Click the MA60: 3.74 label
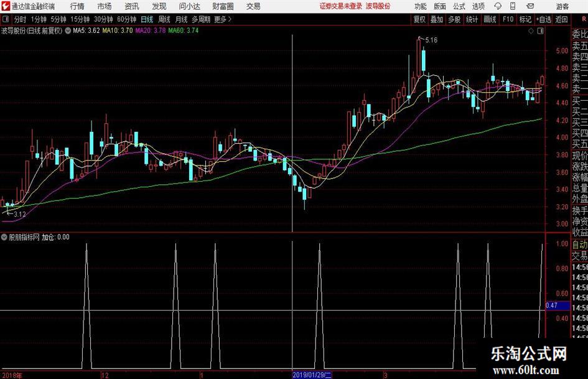The image size is (588, 379). pos(184,30)
